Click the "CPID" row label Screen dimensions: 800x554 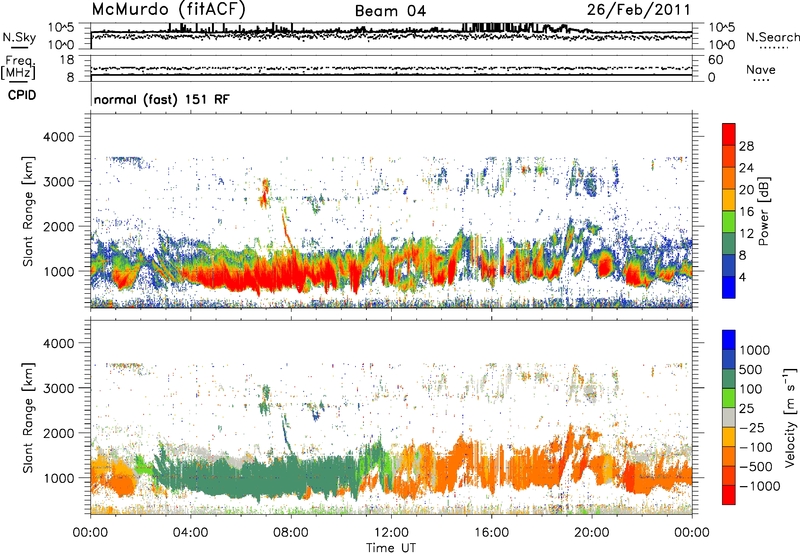(22, 95)
